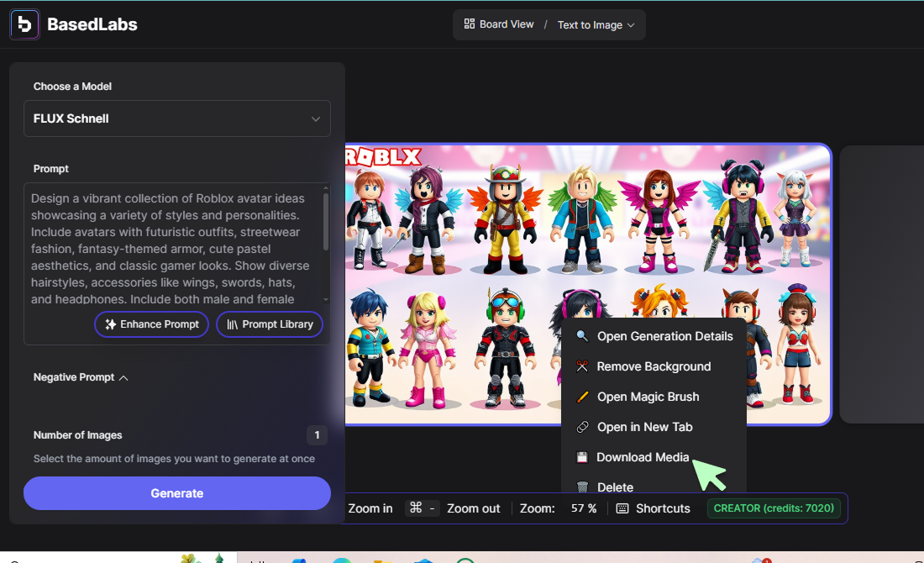The width and height of the screenshot is (924, 563).
Task: Click the "Zoom in" label
Action: point(370,508)
